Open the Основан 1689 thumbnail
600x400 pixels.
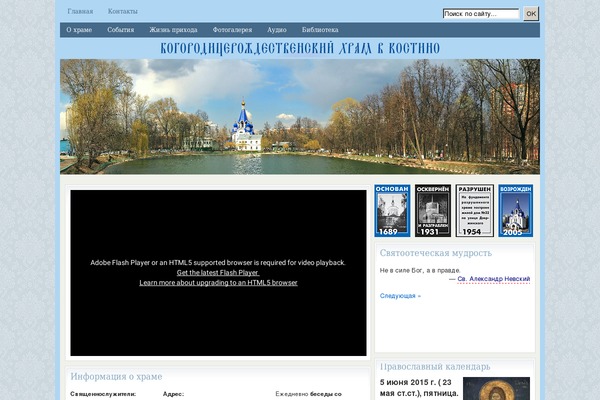392,211
